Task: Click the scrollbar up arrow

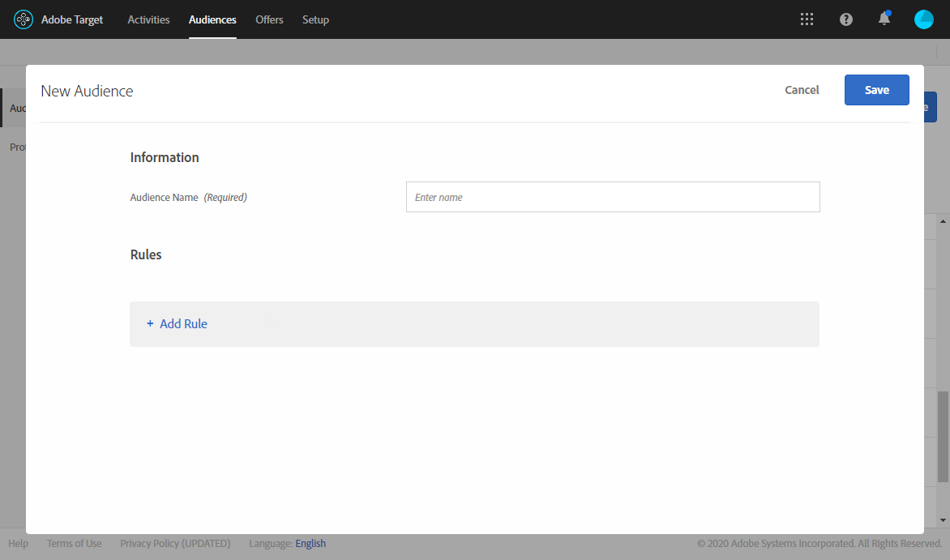Action: coord(943,221)
